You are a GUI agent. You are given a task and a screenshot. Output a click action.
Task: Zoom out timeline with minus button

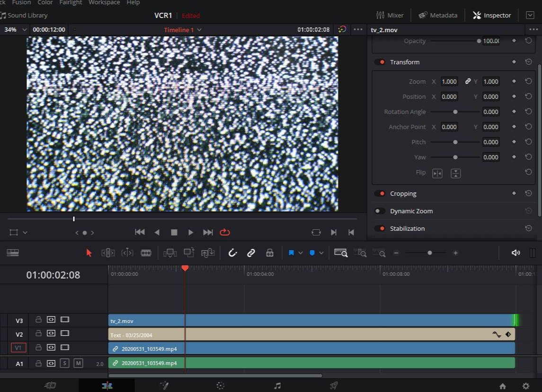pos(396,253)
